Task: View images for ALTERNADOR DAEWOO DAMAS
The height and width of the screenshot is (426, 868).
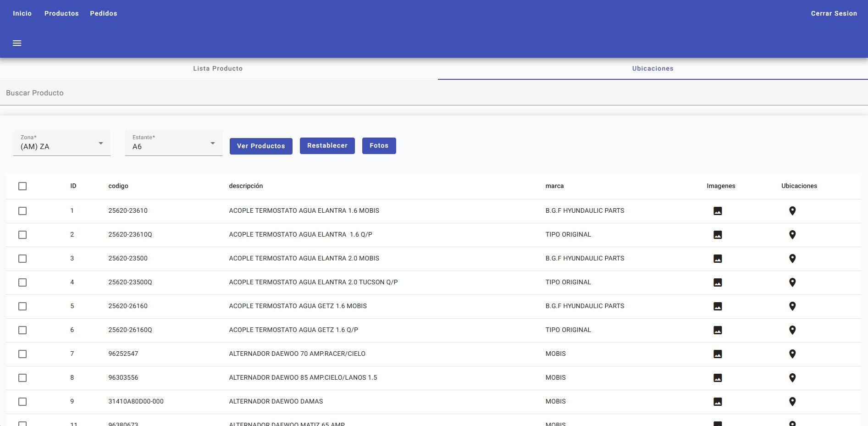Action: (718, 402)
